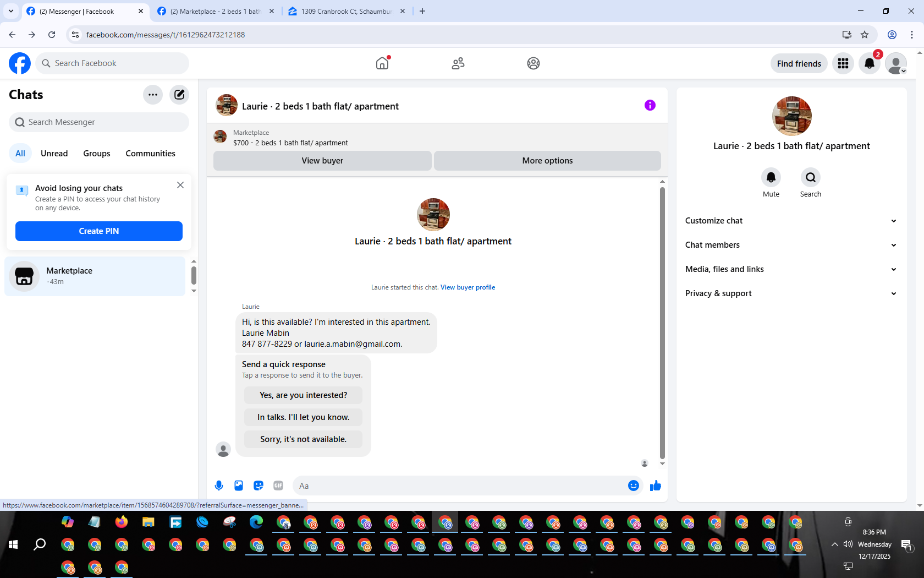Go back to previous page
The width and height of the screenshot is (924, 578).
click(x=12, y=35)
